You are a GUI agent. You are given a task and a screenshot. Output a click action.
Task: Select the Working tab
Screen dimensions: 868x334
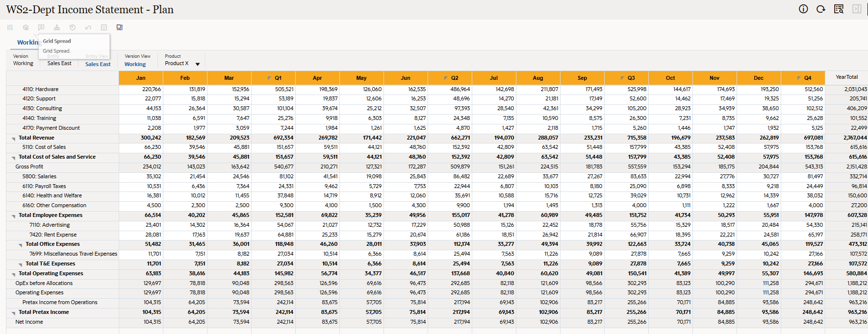pyautogui.click(x=27, y=42)
